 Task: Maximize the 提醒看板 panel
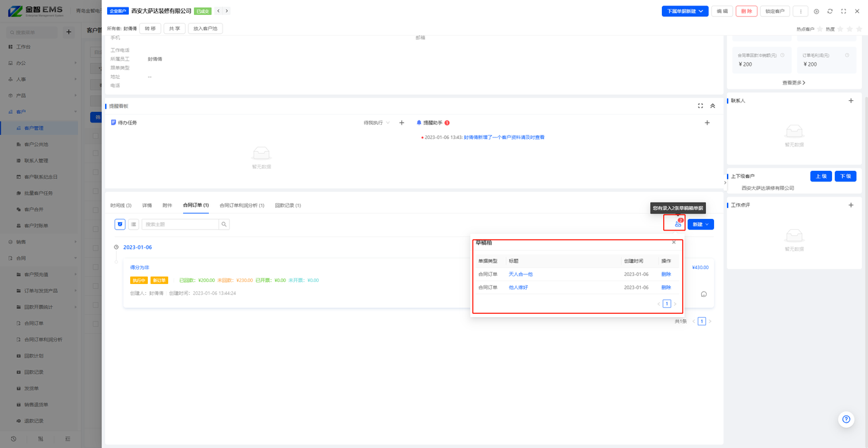pos(701,106)
